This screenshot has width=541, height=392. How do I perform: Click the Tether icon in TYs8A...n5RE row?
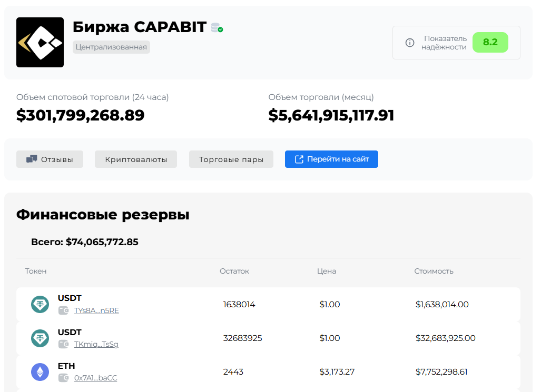pyautogui.click(x=40, y=305)
